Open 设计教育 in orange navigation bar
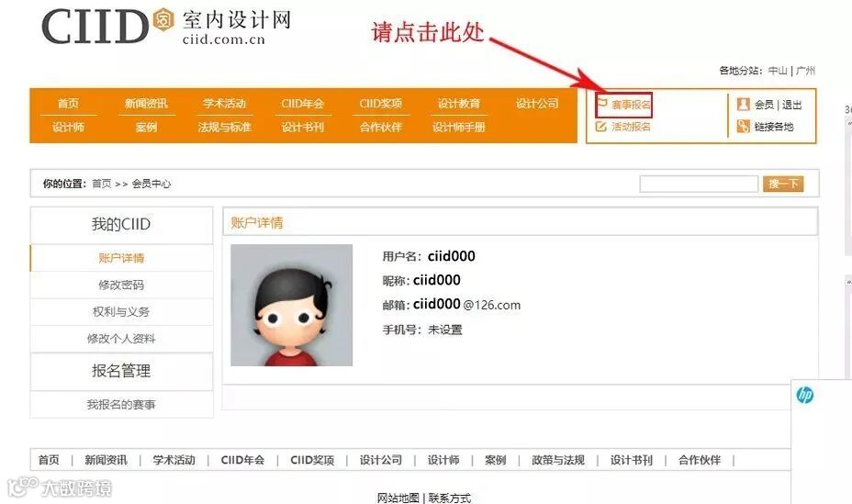The width and height of the screenshot is (852, 504). (459, 103)
